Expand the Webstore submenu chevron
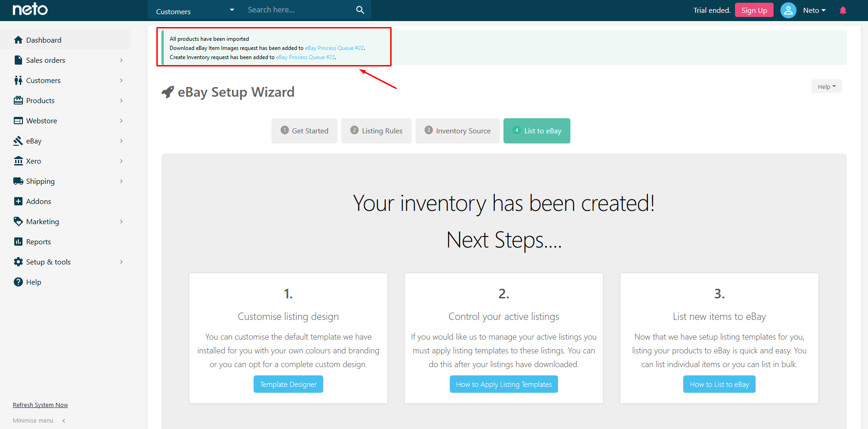This screenshot has width=868, height=429. click(122, 121)
